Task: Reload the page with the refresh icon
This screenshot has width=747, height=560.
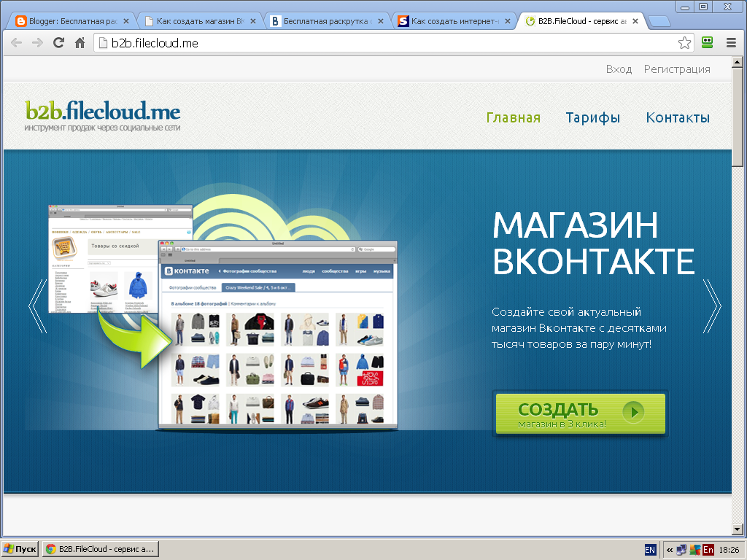Action: coord(58,43)
